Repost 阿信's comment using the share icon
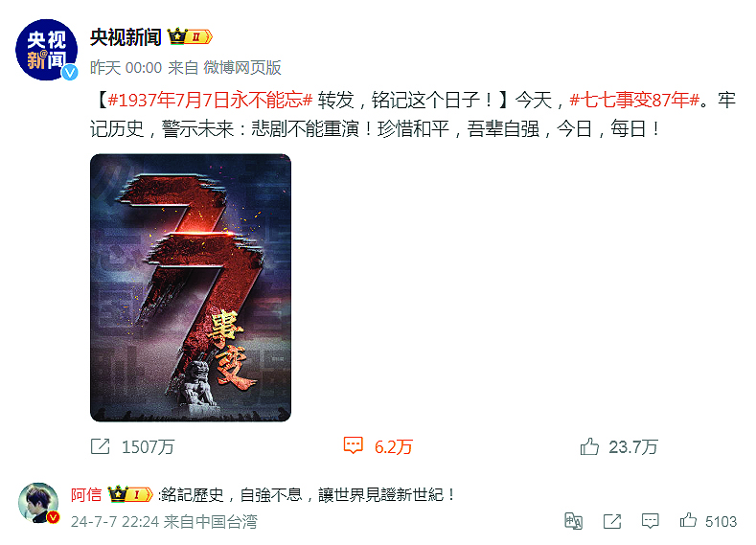This screenshot has width=756, height=545. (x=612, y=521)
